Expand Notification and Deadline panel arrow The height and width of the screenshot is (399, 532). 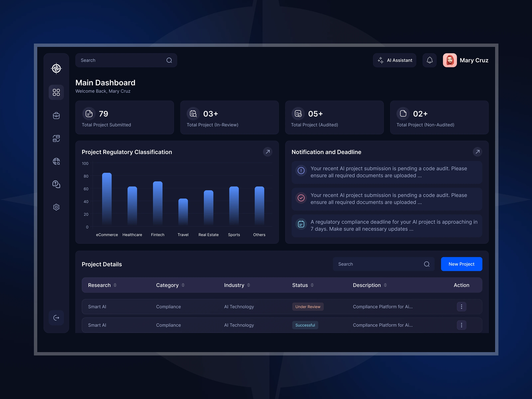pos(477,152)
